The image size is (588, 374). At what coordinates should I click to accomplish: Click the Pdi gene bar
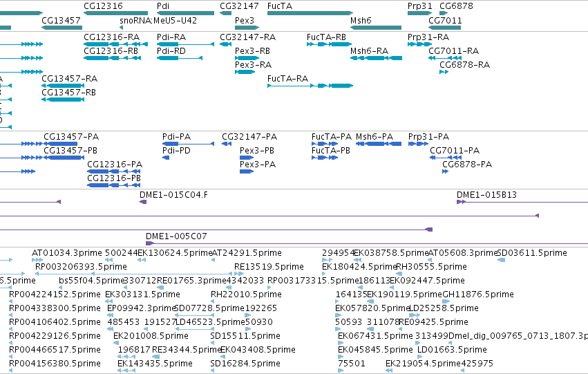(185, 13)
